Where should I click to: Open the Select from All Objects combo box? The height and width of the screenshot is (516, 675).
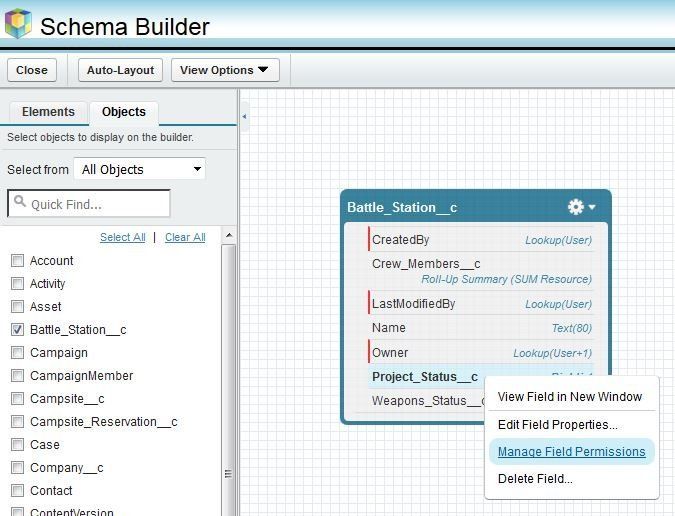point(139,169)
